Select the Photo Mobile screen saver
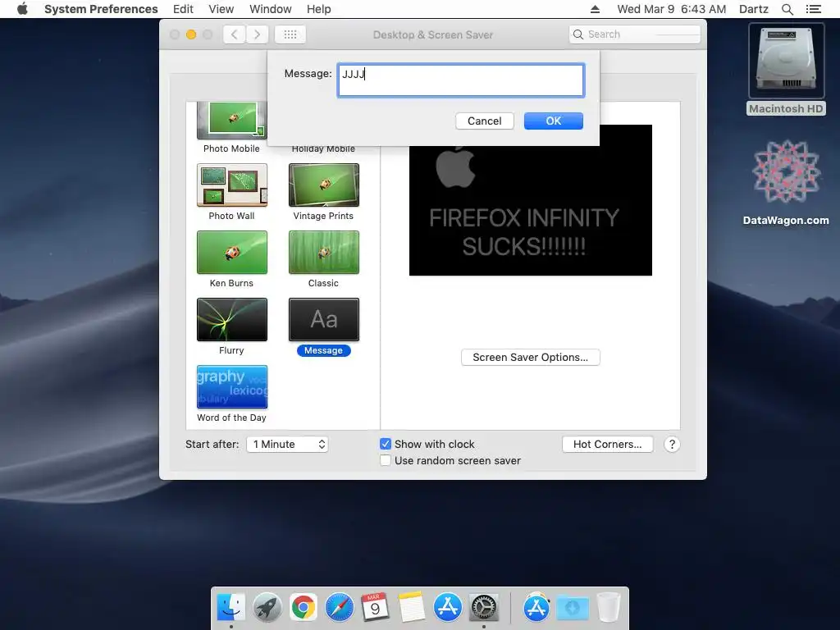Image resolution: width=840 pixels, height=630 pixels. (x=231, y=121)
